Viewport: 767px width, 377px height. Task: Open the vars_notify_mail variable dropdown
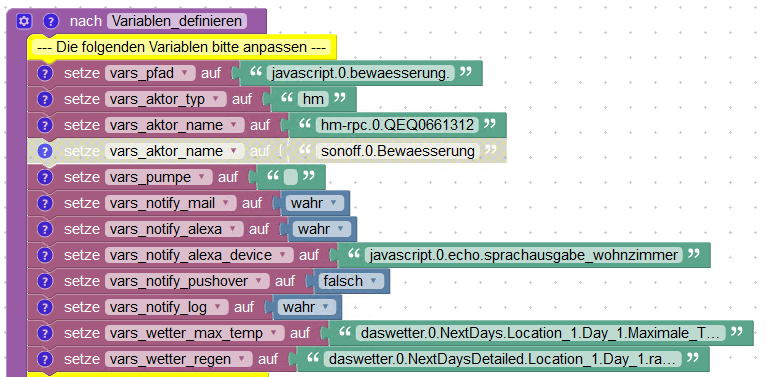point(171,203)
